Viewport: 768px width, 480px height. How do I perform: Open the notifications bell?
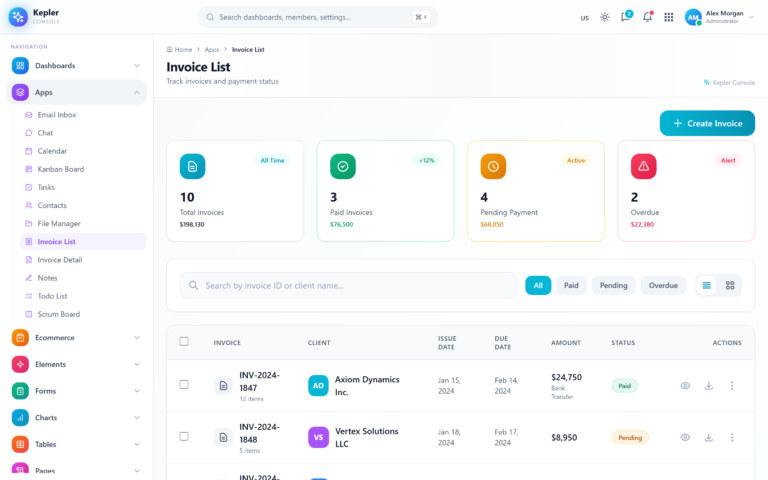[x=648, y=17]
